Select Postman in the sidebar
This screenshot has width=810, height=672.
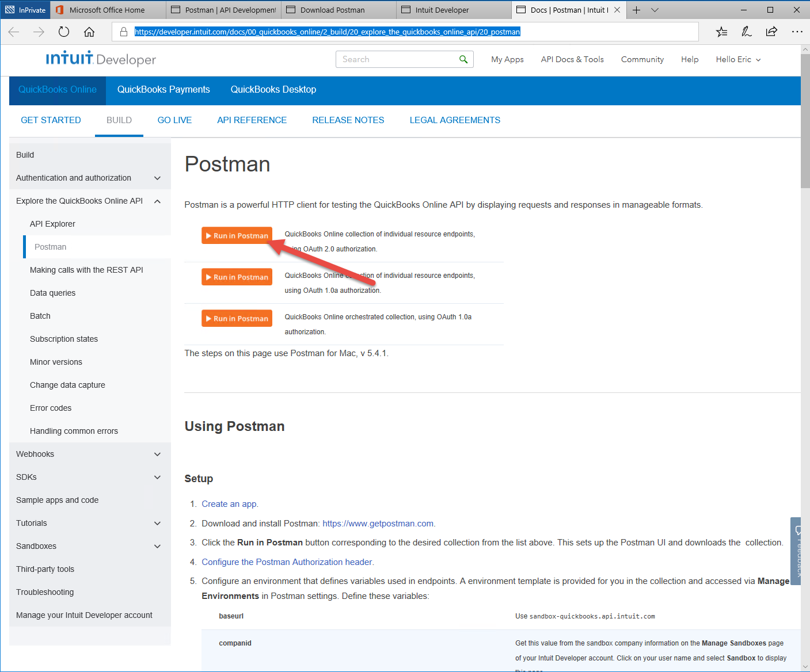(x=50, y=247)
